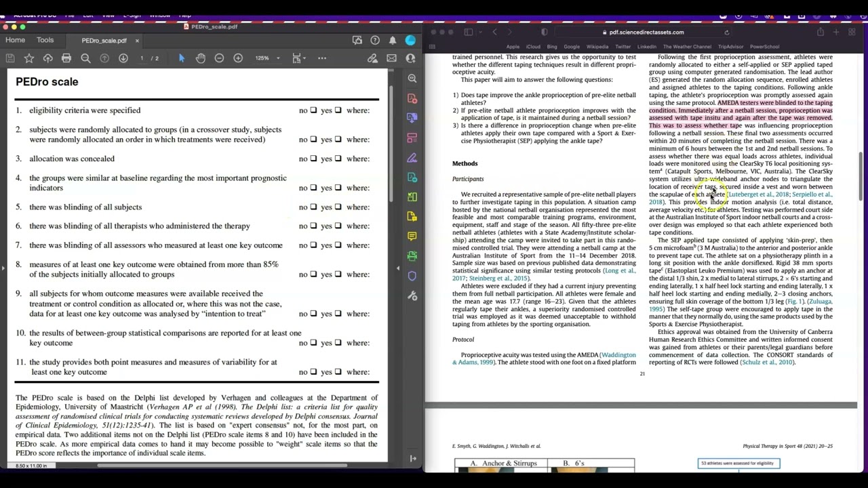
Task: Open the yellow Comment speech bubble tool
Action: point(412,236)
